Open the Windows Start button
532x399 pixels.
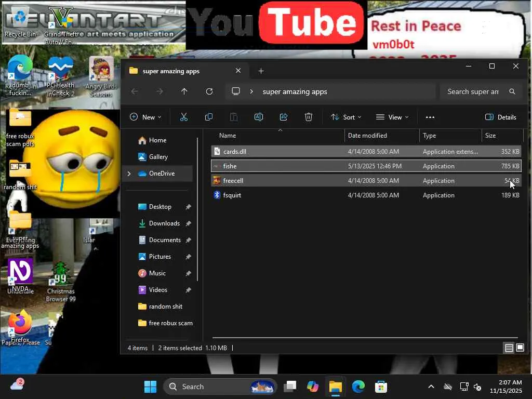[x=150, y=387]
